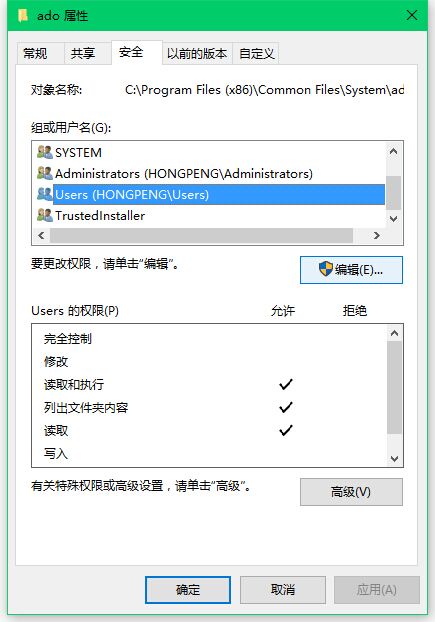Image resolution: width=435 pixels, height=622 pixels.
Task: Click the 高级(V) button
Action: click(351, 492)
